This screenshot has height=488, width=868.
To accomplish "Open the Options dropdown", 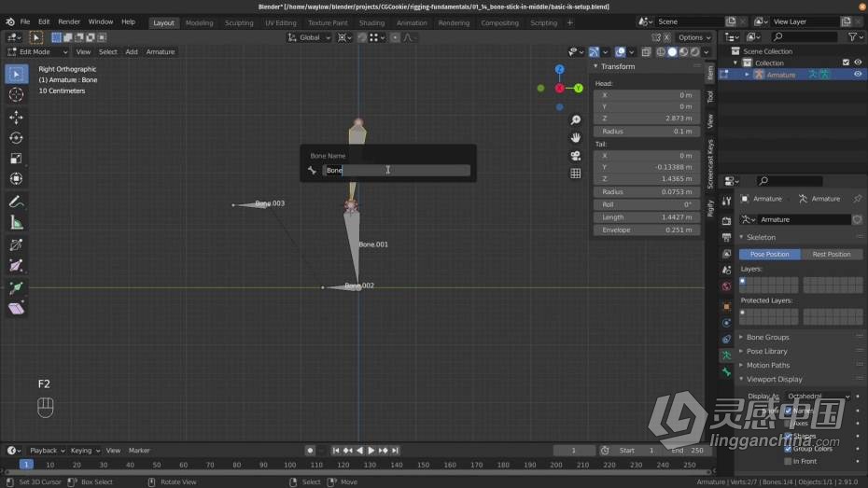I will coord(694,37).
